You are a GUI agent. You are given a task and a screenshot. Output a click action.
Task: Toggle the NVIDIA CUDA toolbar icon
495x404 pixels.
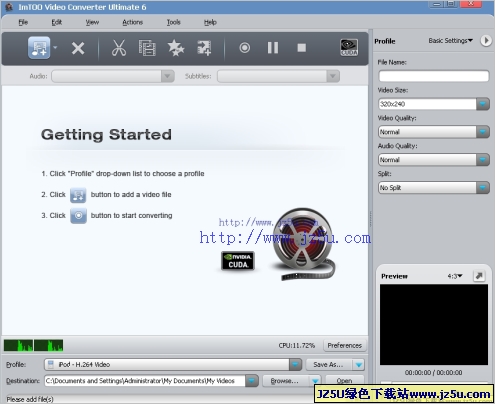tap(349, 47)
